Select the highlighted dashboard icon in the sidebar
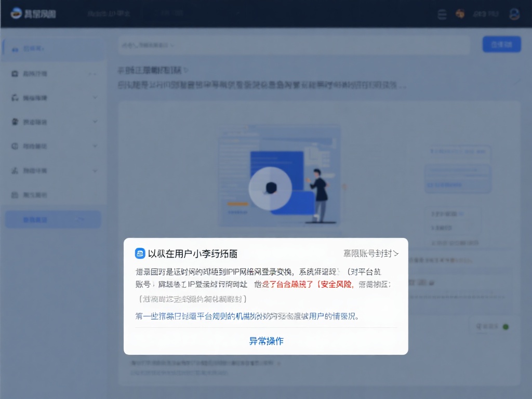Screen dimensions: 532x399 (x=16, y=48)
